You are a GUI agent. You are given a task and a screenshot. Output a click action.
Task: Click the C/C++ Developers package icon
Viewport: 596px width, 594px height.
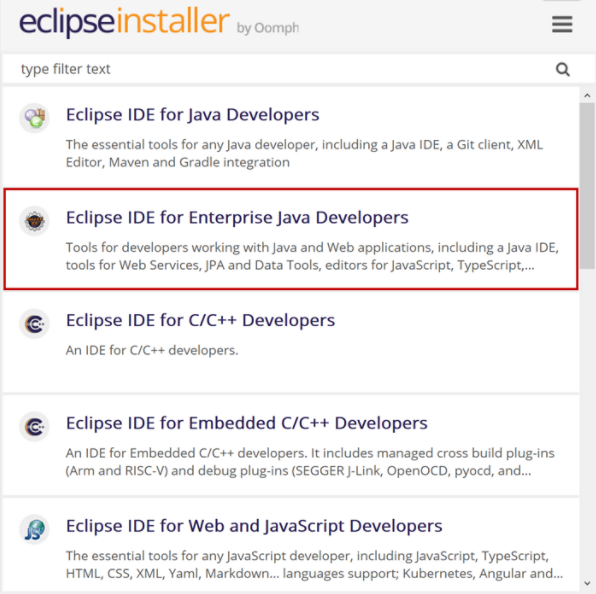tap(35, 324)
